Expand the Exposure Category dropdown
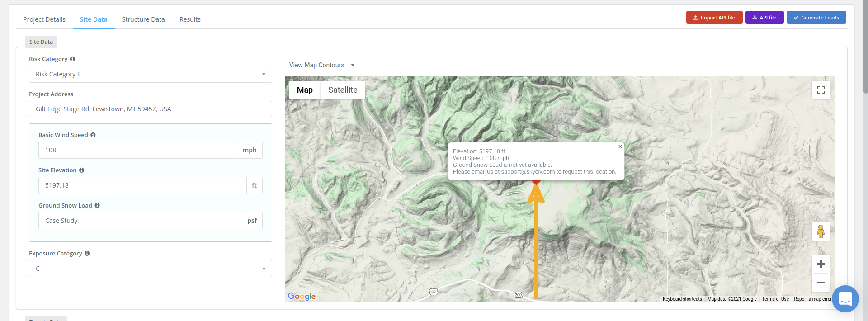Viewport: 868px width, 321px height. [151, 269]
